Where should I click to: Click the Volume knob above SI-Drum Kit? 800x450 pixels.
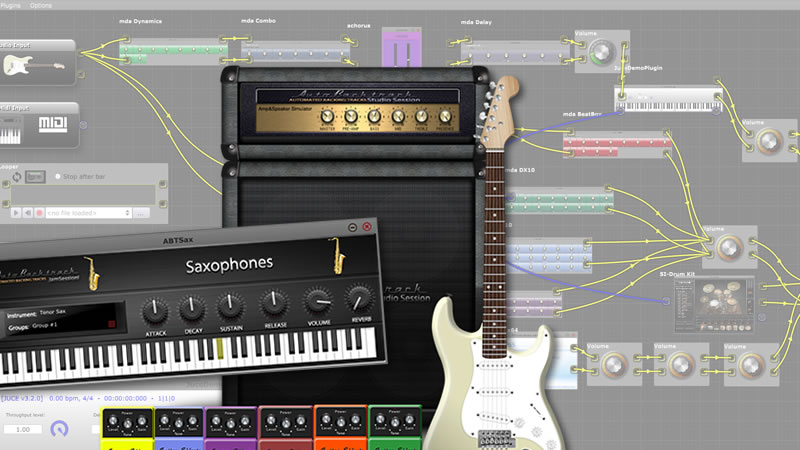(x=730, y=247)
